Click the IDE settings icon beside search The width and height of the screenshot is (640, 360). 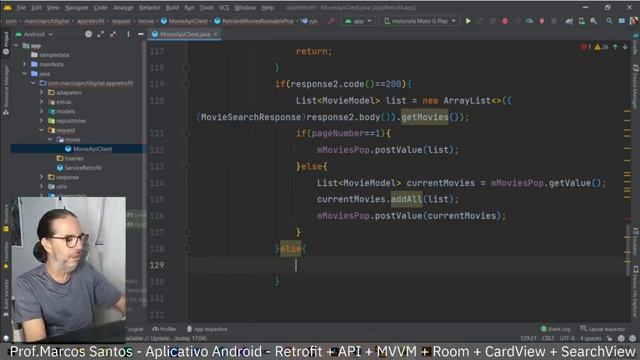click(x=621, y=21)
